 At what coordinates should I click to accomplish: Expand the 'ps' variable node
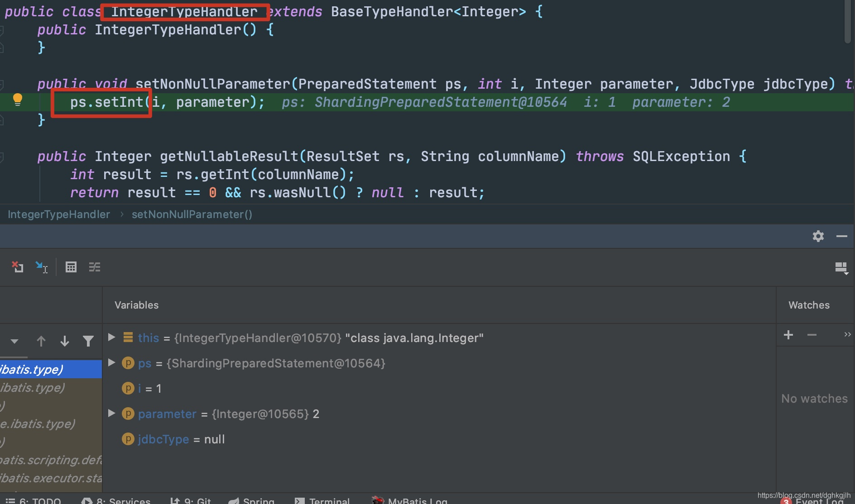coord(111,362)
